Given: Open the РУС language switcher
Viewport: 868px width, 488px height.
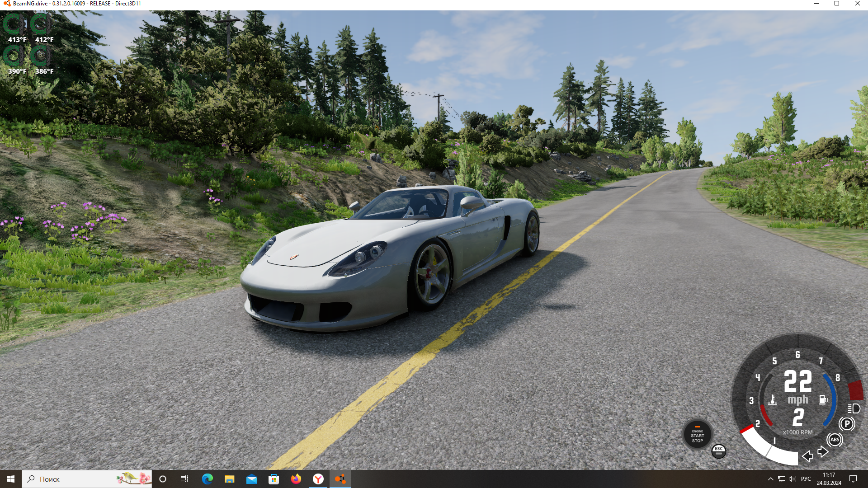Looking at the screenshot, I should 806,479.
